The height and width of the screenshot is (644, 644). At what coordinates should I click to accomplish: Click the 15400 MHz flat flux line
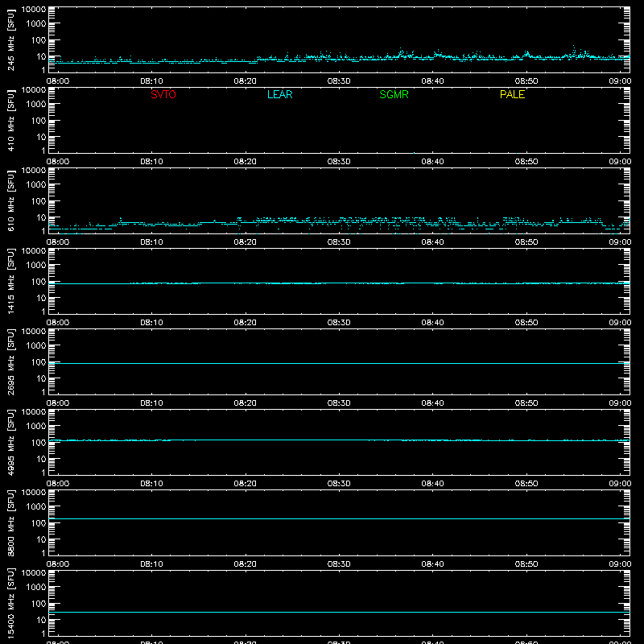click(x=339, y=613)
